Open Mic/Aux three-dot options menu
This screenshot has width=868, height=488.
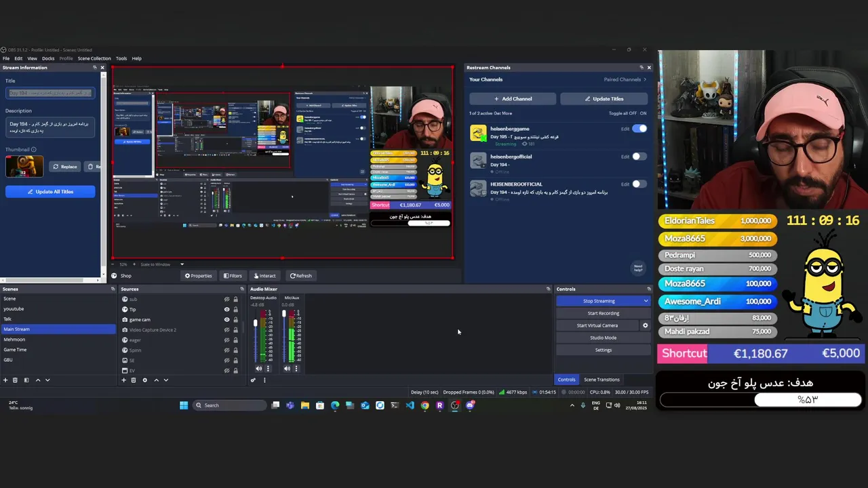pos(296,369)
